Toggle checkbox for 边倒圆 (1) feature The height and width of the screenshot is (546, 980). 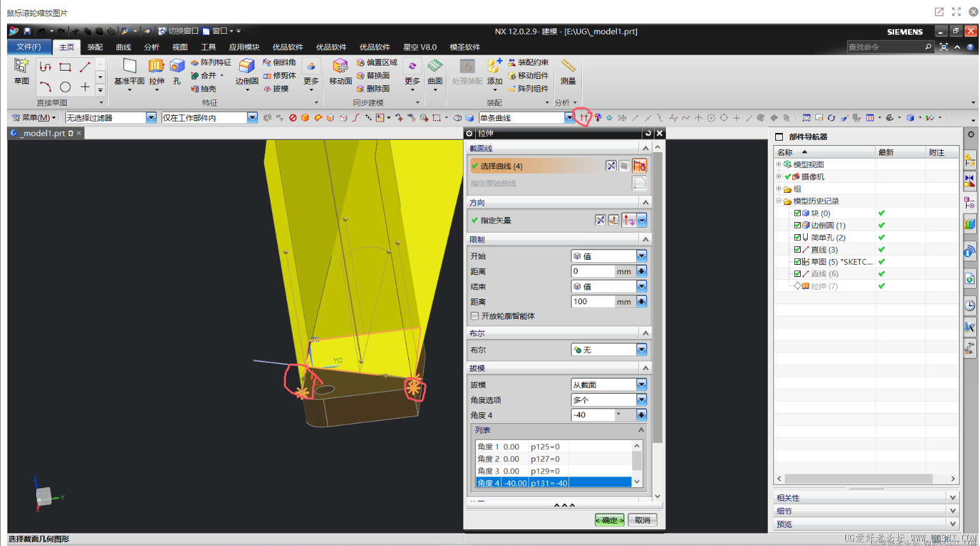point(797,225)
